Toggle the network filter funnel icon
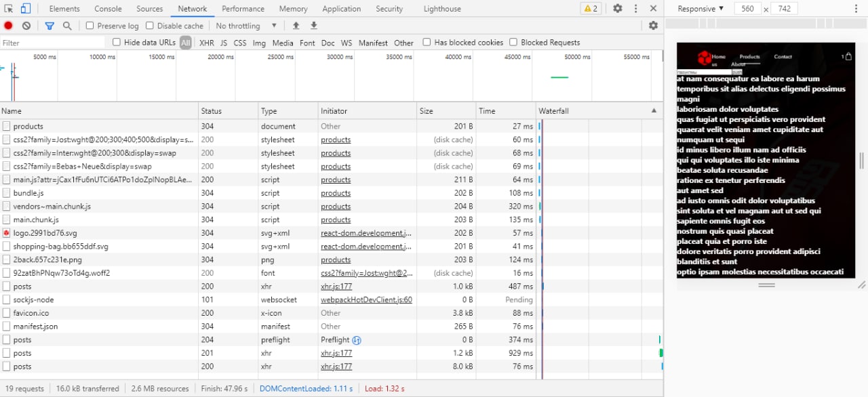 (x=50, y=26)
